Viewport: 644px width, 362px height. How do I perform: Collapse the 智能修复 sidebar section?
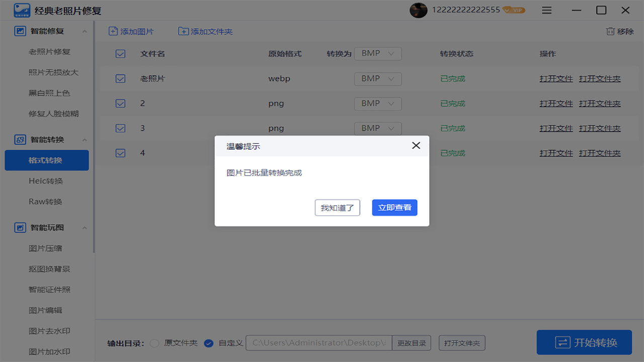click(x=85, y=31)
